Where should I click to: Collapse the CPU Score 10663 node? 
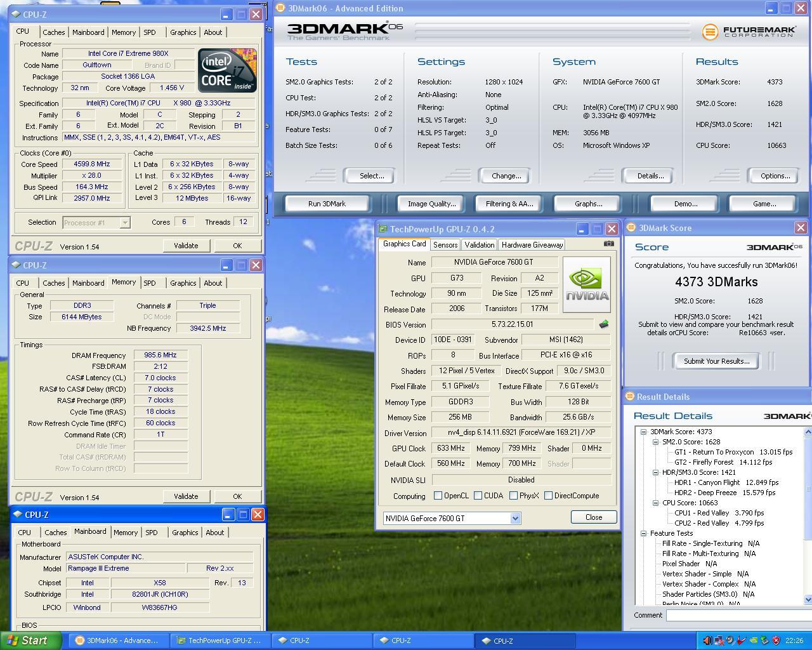coord(655,503)
